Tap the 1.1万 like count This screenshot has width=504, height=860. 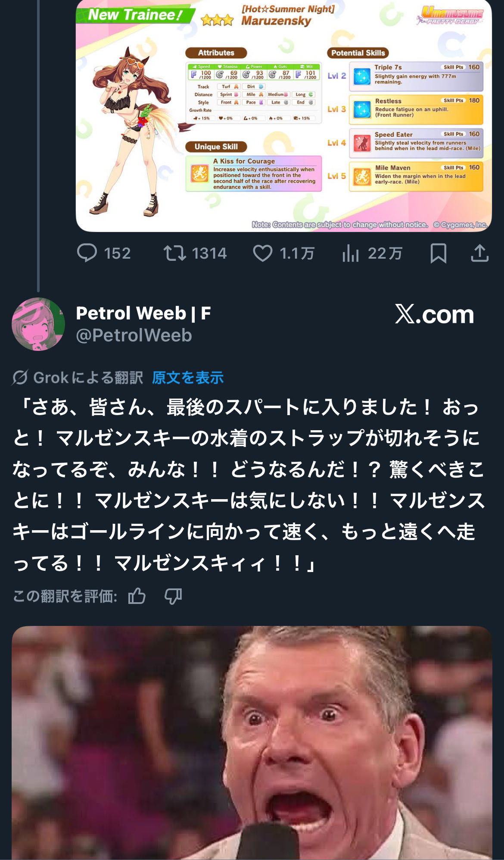pos(297,253)
